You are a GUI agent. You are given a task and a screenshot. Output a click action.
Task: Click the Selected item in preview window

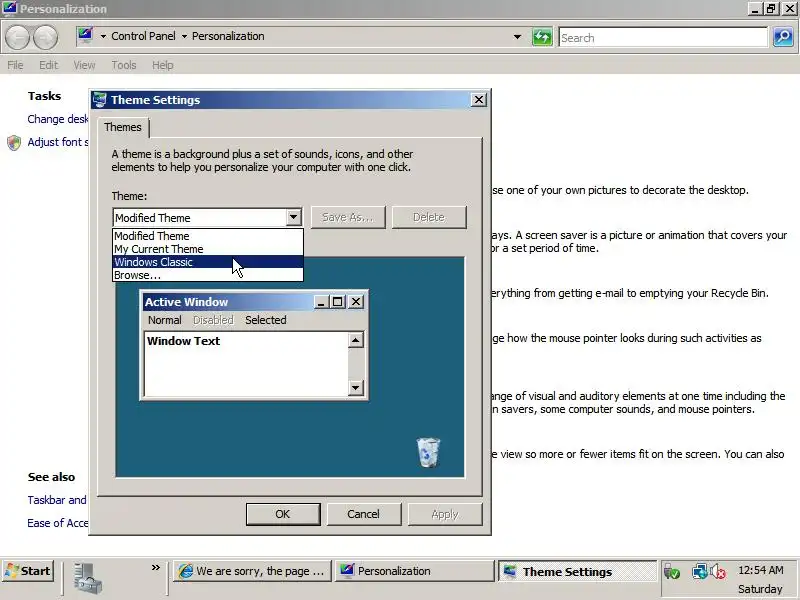[266, 320]
